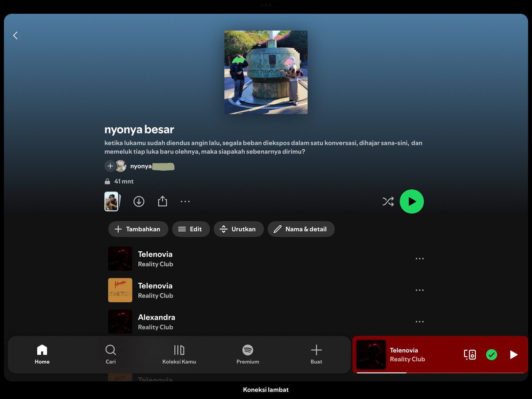Open the device connect icon in mini player
532x399 pixels.
(x=470, y=355)
